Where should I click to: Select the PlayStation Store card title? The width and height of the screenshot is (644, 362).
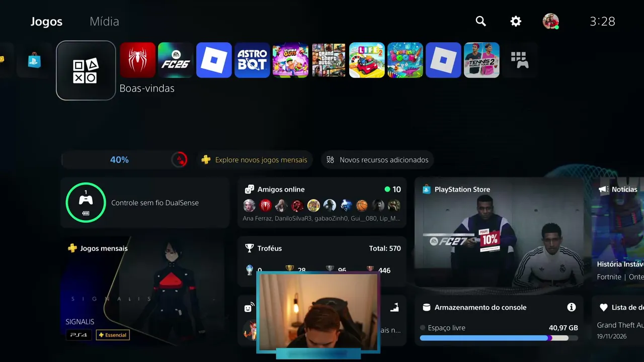point(462,190)
